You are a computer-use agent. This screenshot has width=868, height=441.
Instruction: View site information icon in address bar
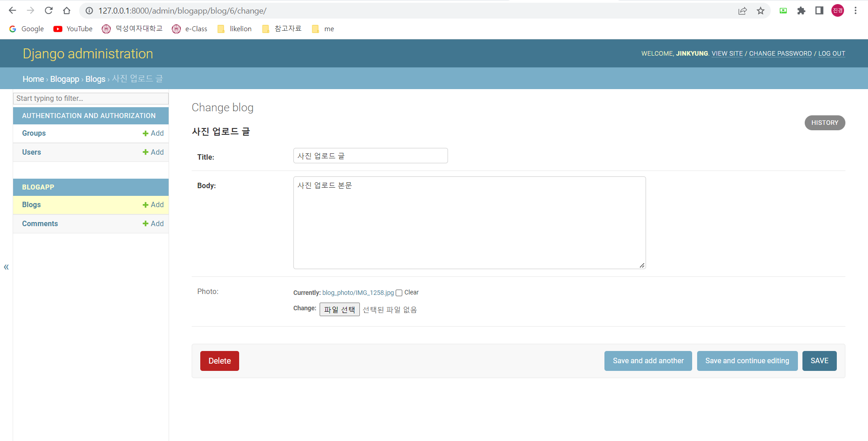point(90,10)
